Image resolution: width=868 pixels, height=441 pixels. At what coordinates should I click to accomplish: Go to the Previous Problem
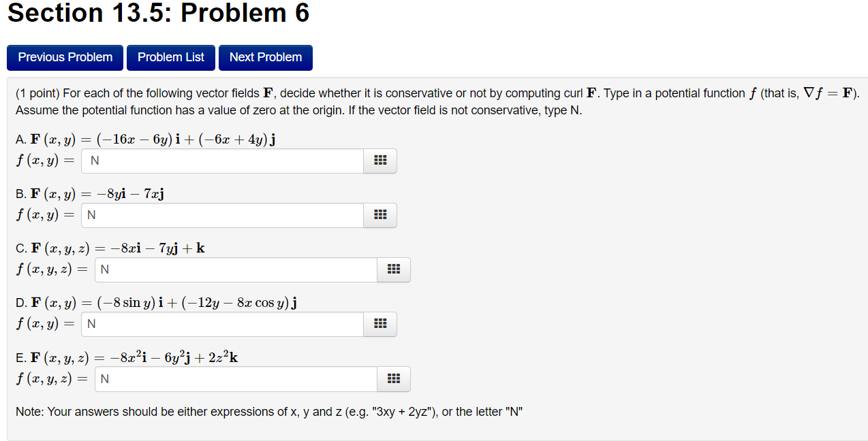point(65,57)
